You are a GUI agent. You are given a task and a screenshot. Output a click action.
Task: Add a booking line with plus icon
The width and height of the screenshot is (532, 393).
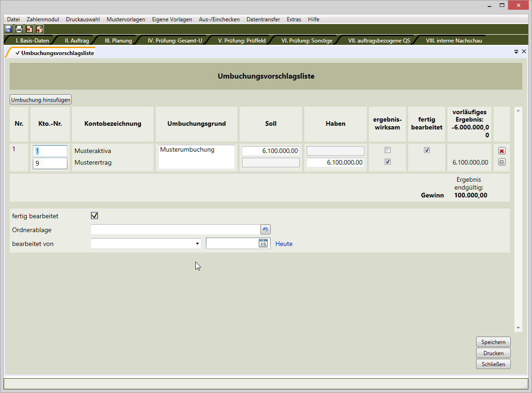click(x=502, y=162)
